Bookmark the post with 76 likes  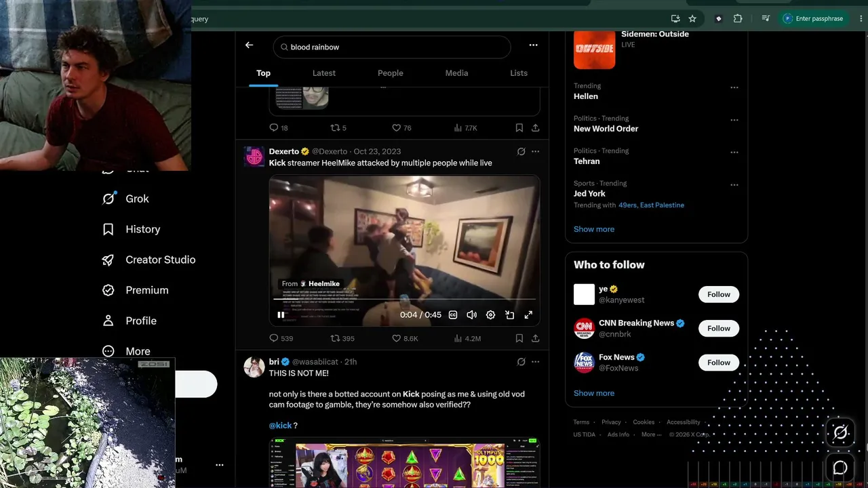519,127
